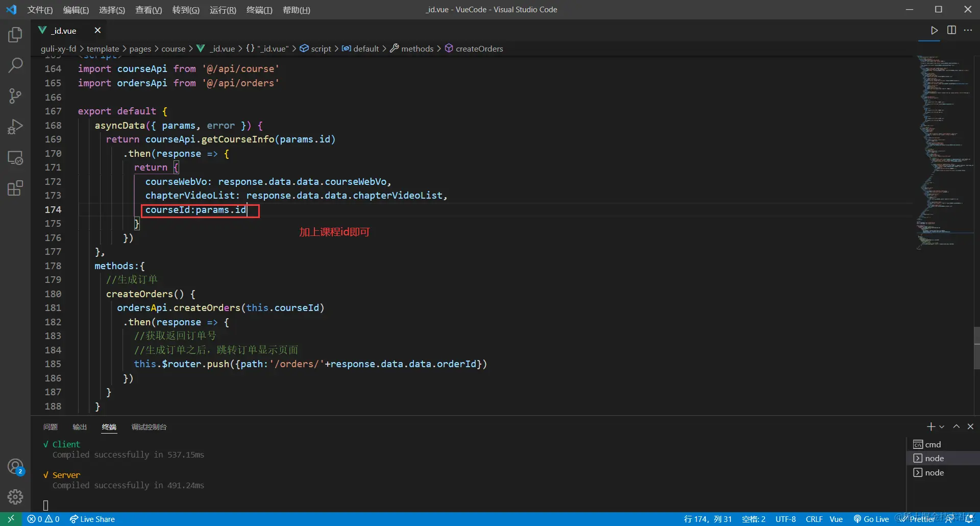Close the bottom panel
980x526 pixels.
970,426
